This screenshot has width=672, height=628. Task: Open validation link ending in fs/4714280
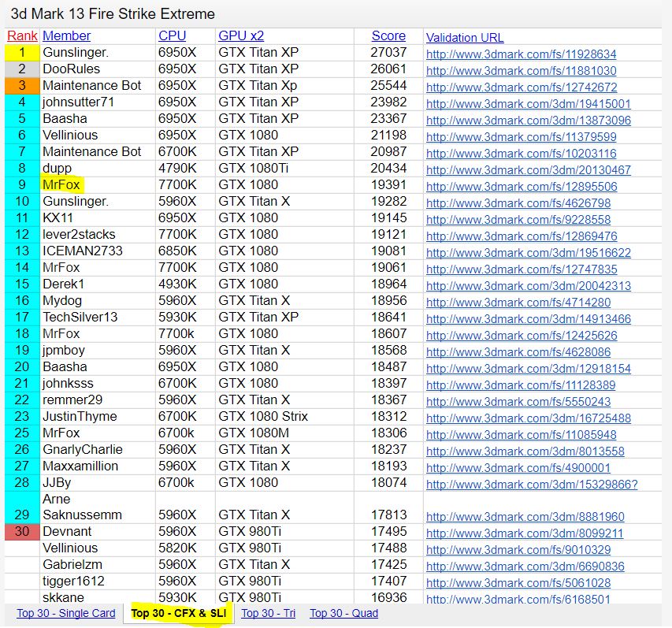(x=518, y=303)
